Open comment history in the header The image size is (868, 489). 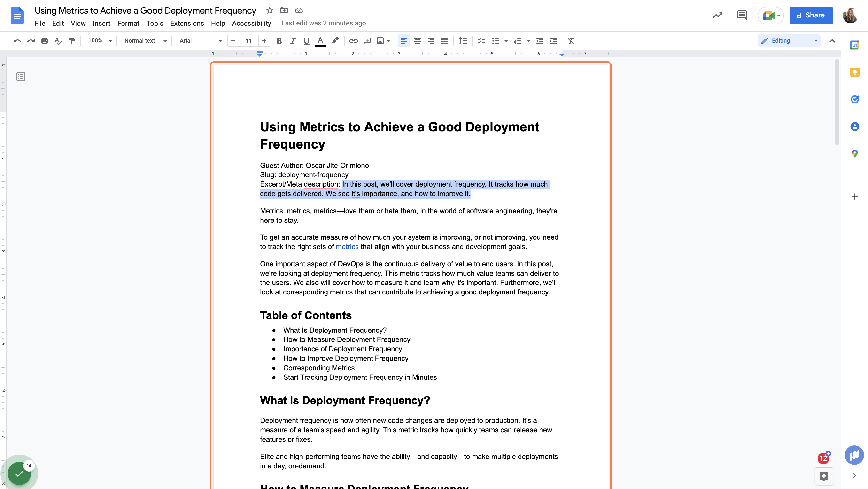coord(742,15)
